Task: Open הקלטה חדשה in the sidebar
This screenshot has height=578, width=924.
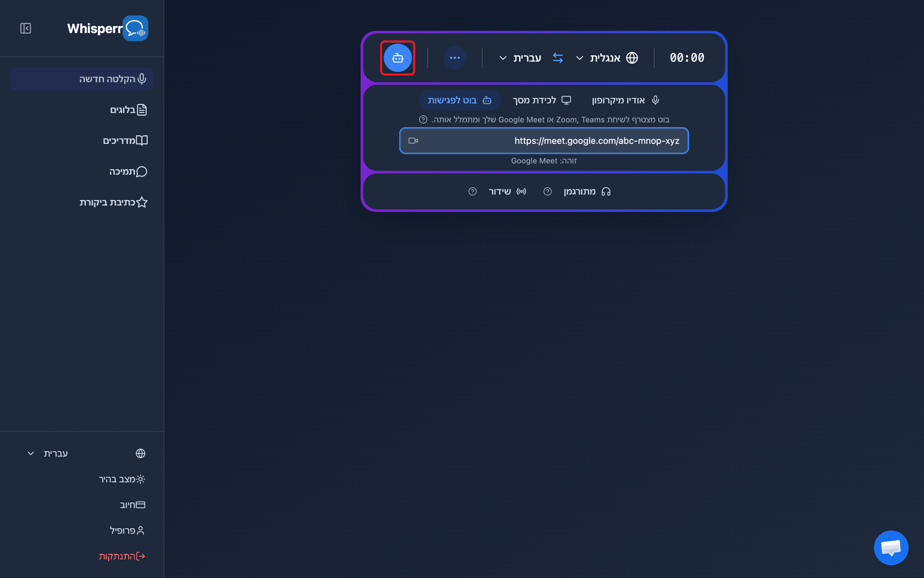Action: (x=81, y=79)
